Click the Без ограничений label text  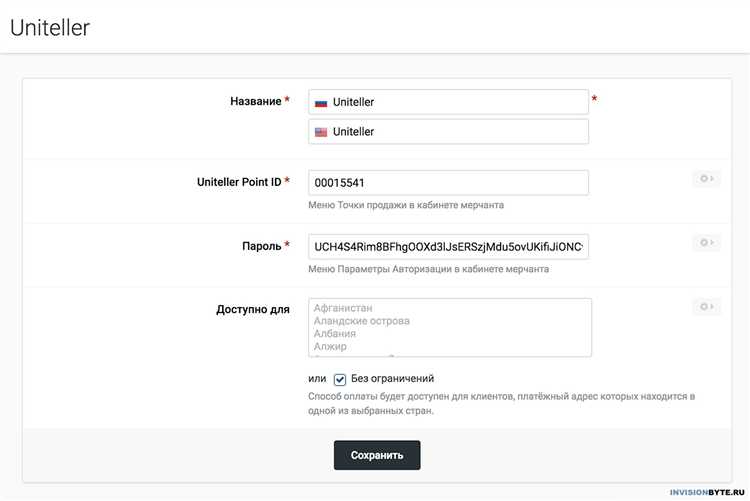(x=392, y=379)
